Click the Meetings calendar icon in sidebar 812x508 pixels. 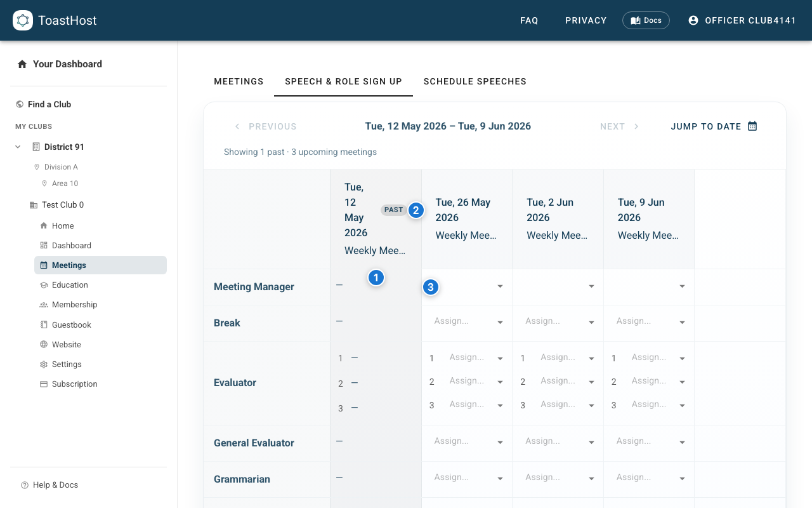[x=44, y=265]
